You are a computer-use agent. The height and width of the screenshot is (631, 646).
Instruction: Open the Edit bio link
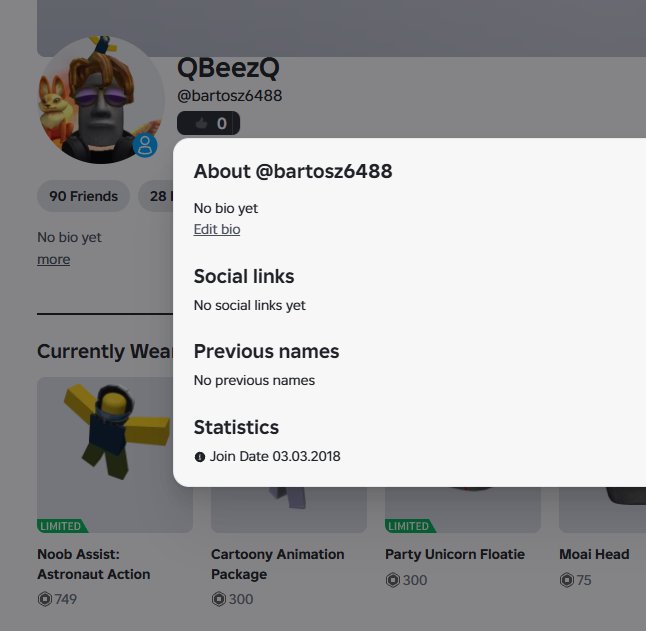pyautogui.click(x=217, y=229)
